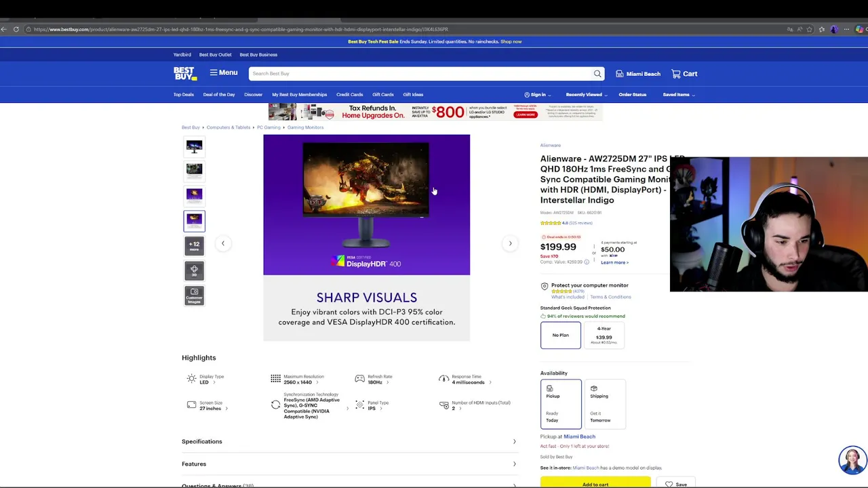Click the browser back arrow
Image resolution: width=868 pixels, height=488 pixels.
tap(4, 29)
